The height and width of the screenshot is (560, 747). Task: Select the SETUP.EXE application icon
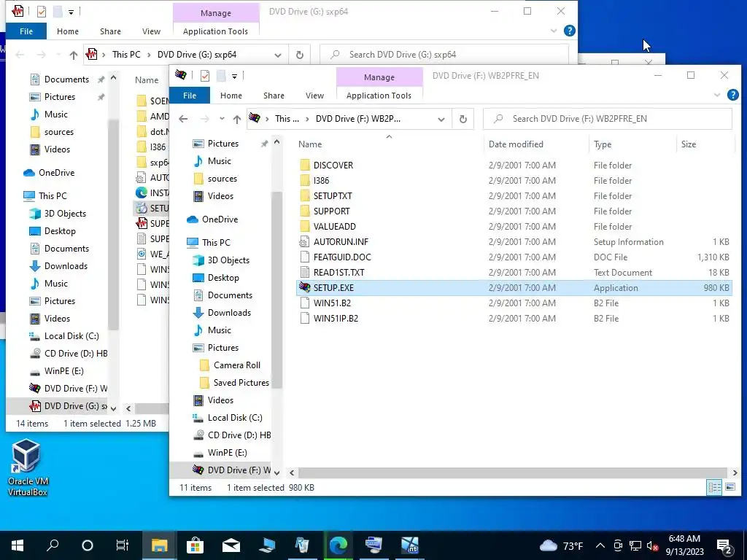(305, 287)
